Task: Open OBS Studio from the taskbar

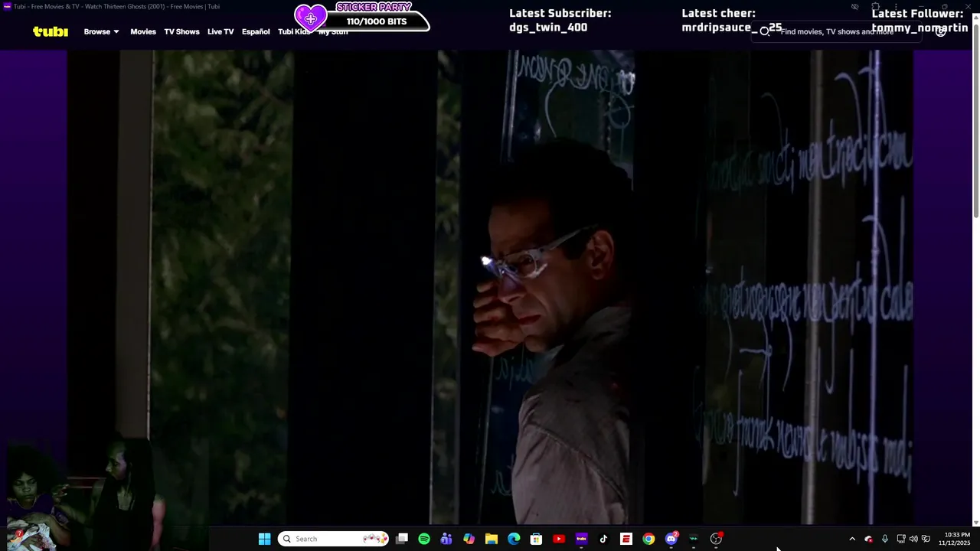Action: [x=717, y=539]
